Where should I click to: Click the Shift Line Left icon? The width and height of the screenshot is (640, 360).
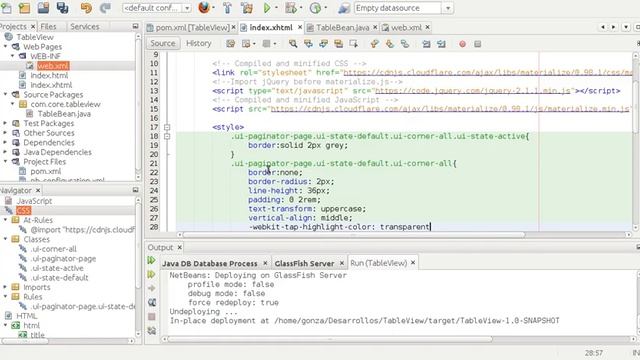coord(426,44)
